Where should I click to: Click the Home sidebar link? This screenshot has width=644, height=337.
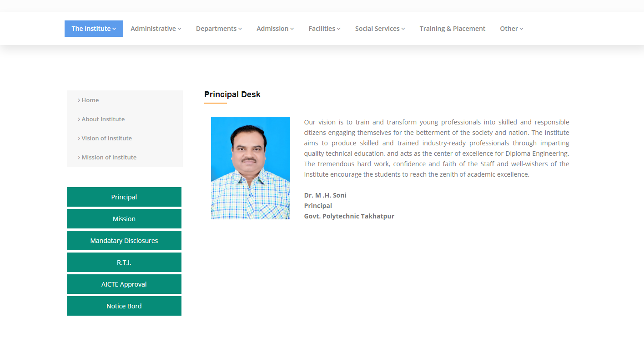[90, 100]
